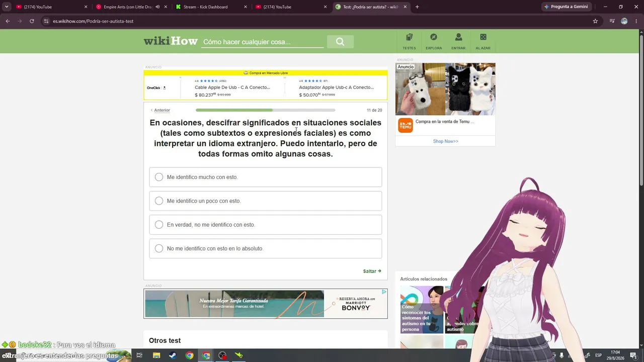Bookmark this page with the star icon

(595, 21)
